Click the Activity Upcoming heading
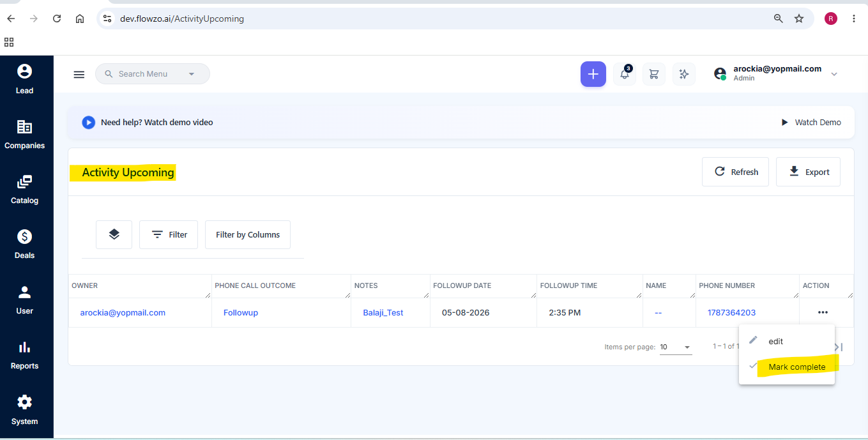This screenshot has height=440, width=868. click(128, 172)
